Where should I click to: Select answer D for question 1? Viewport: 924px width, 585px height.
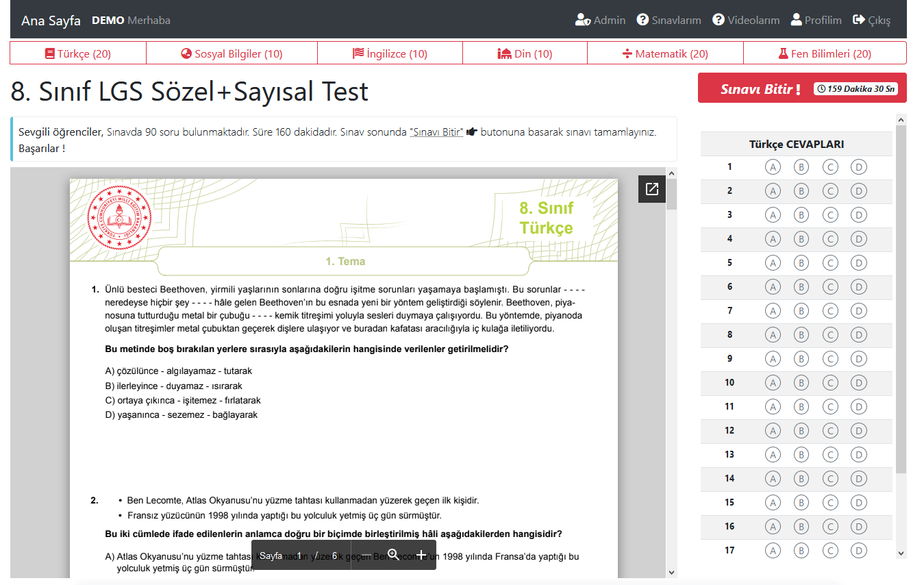859,166
